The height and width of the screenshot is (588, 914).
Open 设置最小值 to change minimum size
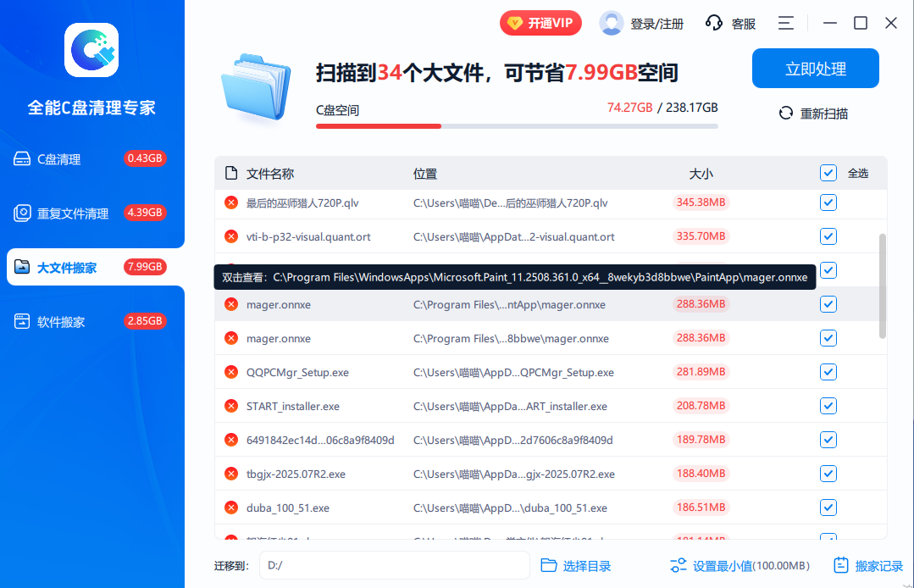tap(736, 565)
